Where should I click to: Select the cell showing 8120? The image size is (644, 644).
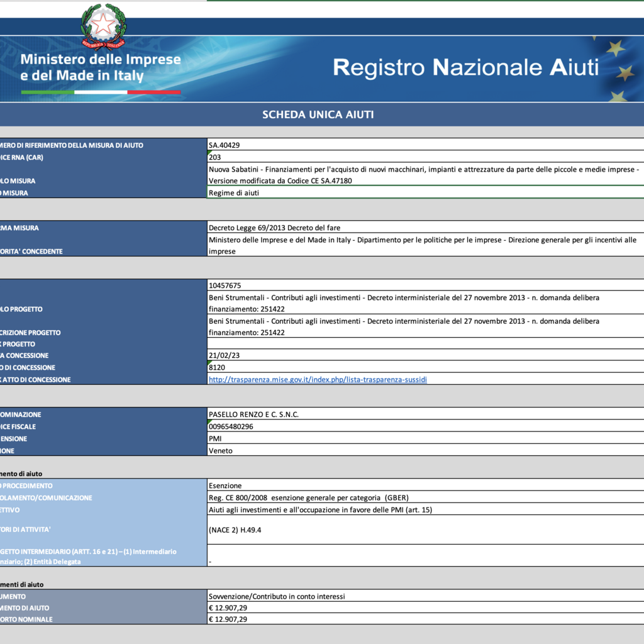coord(425,367)
